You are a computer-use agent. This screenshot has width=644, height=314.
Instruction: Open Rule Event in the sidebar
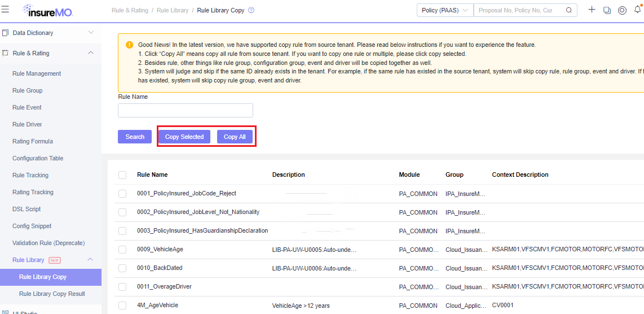(x=27, y=107)
